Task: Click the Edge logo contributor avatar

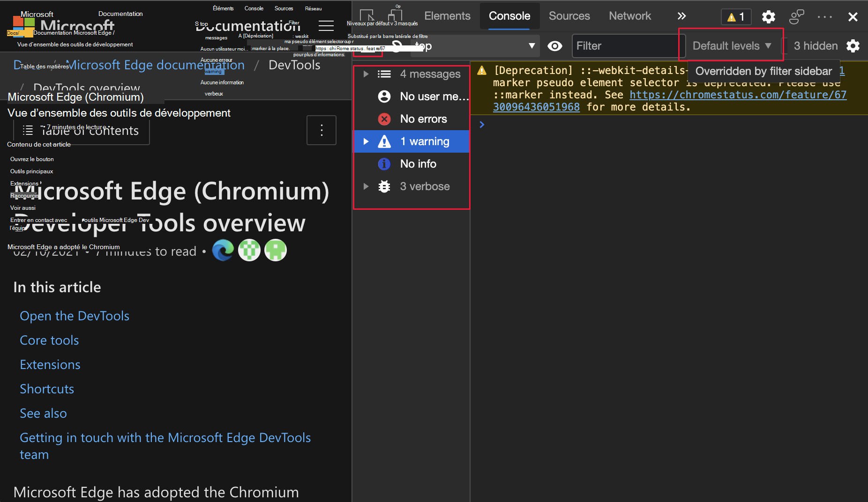Action: (x=223, y=250)
